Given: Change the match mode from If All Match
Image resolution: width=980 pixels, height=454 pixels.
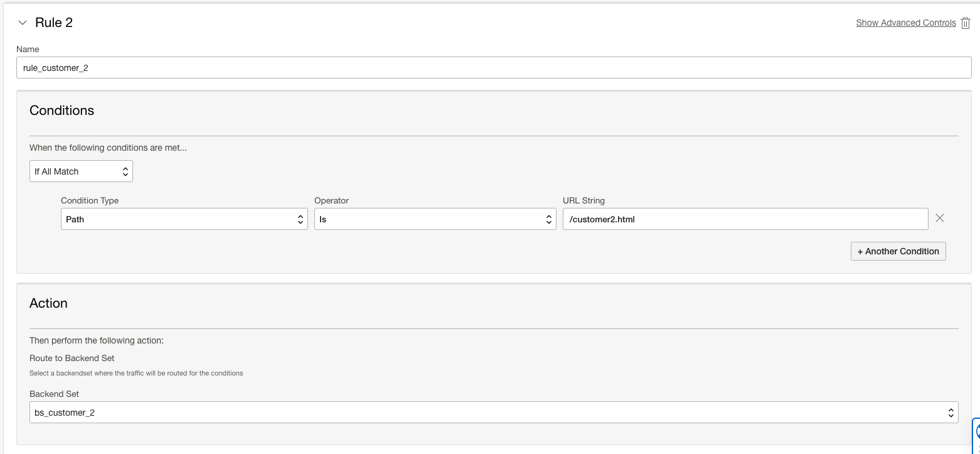Looking at the screenshot, I should (x=81, y=171).
